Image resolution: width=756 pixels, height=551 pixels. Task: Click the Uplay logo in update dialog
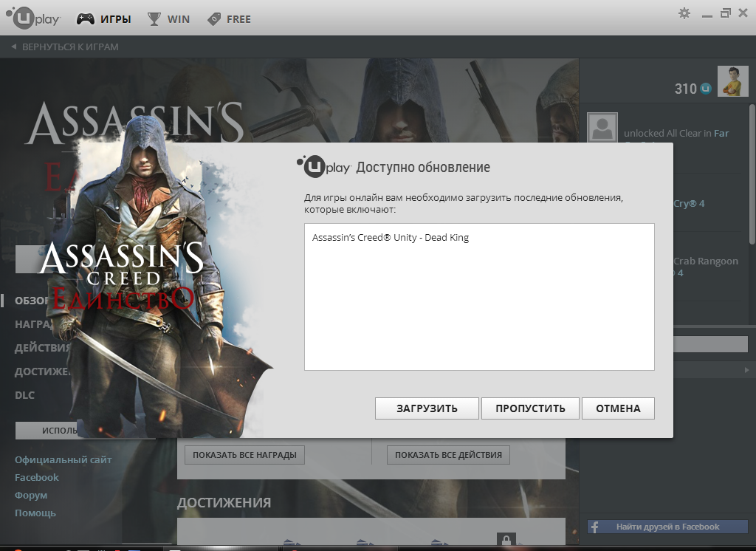pos(323,166)
